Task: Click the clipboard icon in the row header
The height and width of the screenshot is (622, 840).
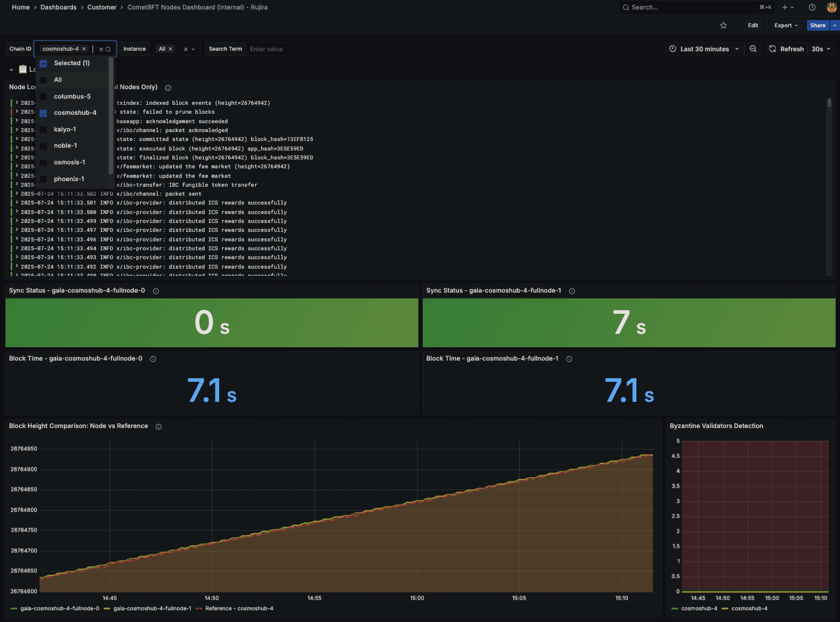Action: (23, 69)
